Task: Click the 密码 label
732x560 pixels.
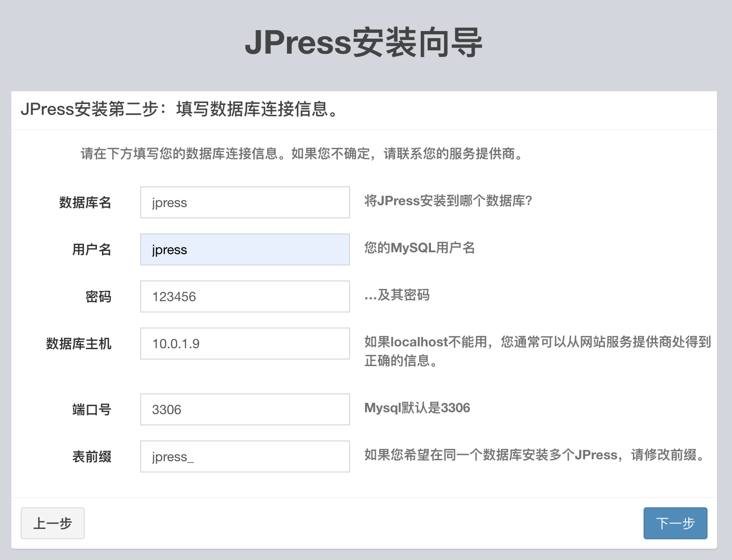Action: tap(98, 296)
